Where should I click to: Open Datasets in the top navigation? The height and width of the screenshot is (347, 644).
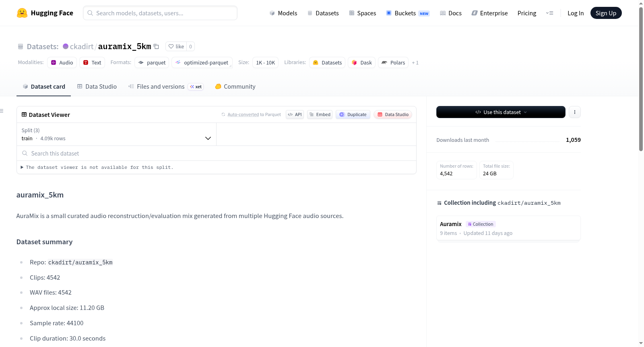click(323, 13)
